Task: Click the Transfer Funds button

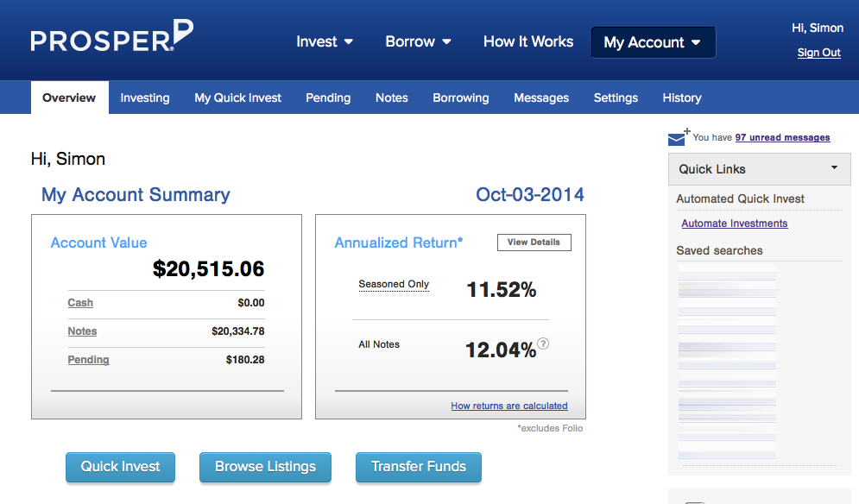Action: (x=419, y=467)
